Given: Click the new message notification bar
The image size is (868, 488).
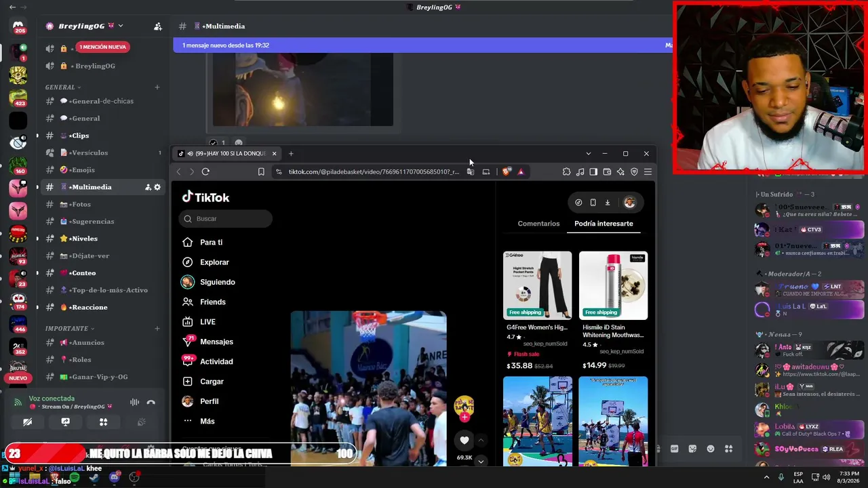Looking at the screenshot, I should pos(422,45).
